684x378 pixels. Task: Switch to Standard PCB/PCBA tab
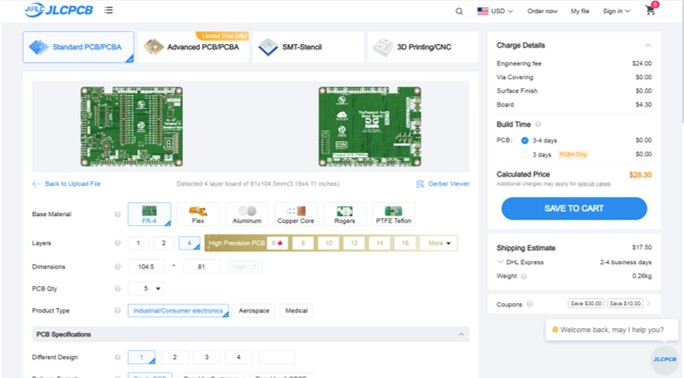point(79,47)
